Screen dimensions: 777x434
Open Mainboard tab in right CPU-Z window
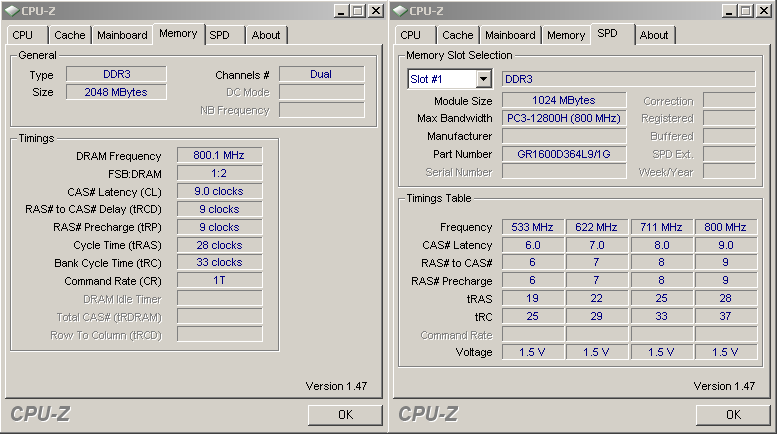tap(510, 35)
